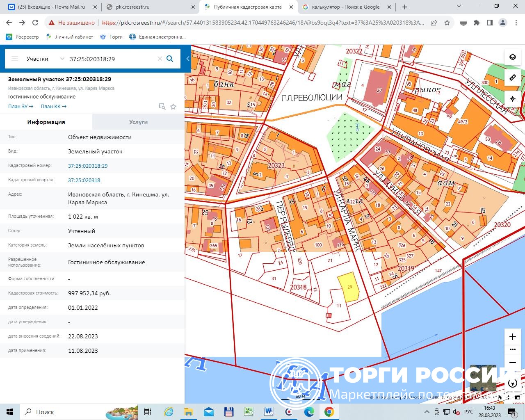Open the План ЗУ link
Screen dimensions: 525x420
[x=21, y=106]
